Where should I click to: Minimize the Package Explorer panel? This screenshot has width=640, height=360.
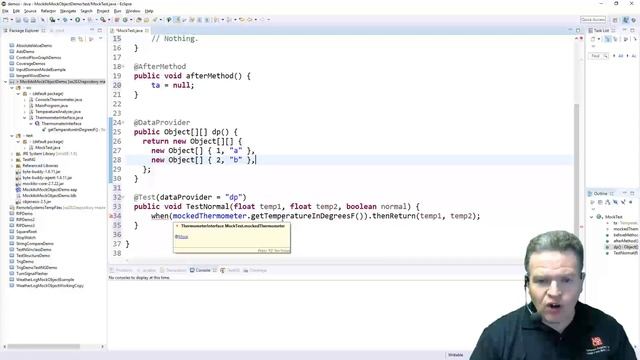click(92, 30)
